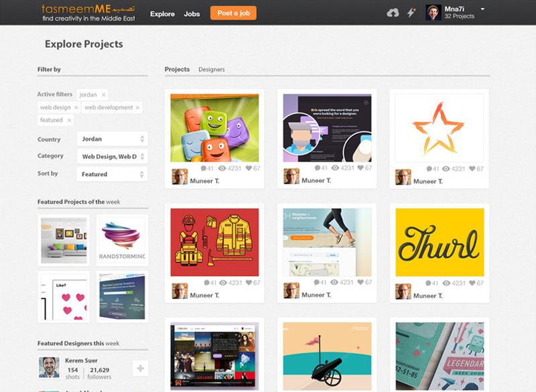Open the Thurl yellow project thumbnail
This screenshot has width=536, height=392.
(x=439, y=242)
